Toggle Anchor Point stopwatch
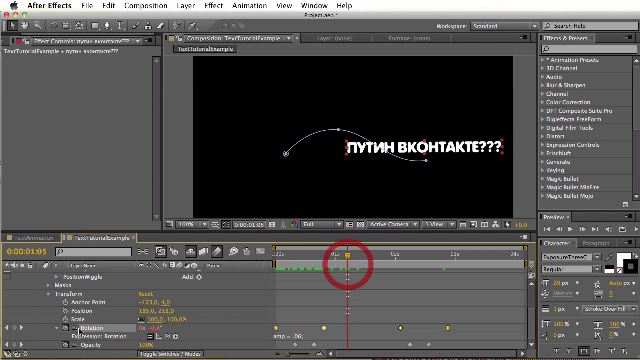640x360 pixels. pos(65,302)
